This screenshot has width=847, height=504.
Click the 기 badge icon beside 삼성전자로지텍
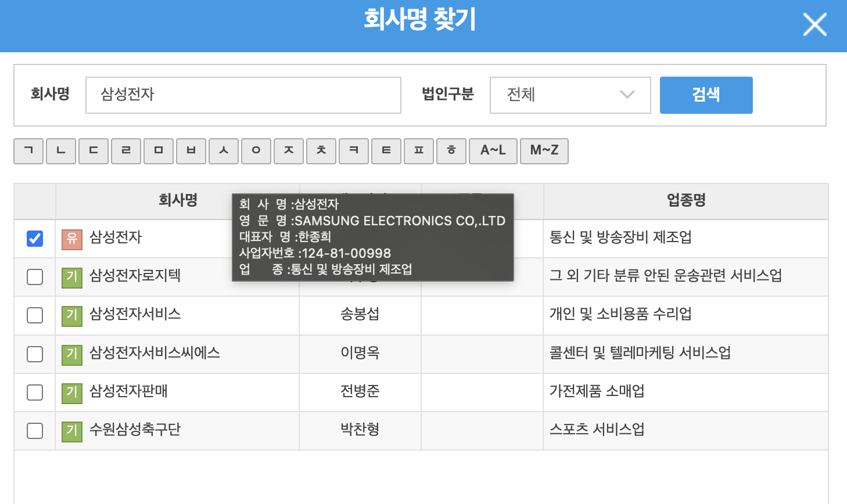click(72, 277)
